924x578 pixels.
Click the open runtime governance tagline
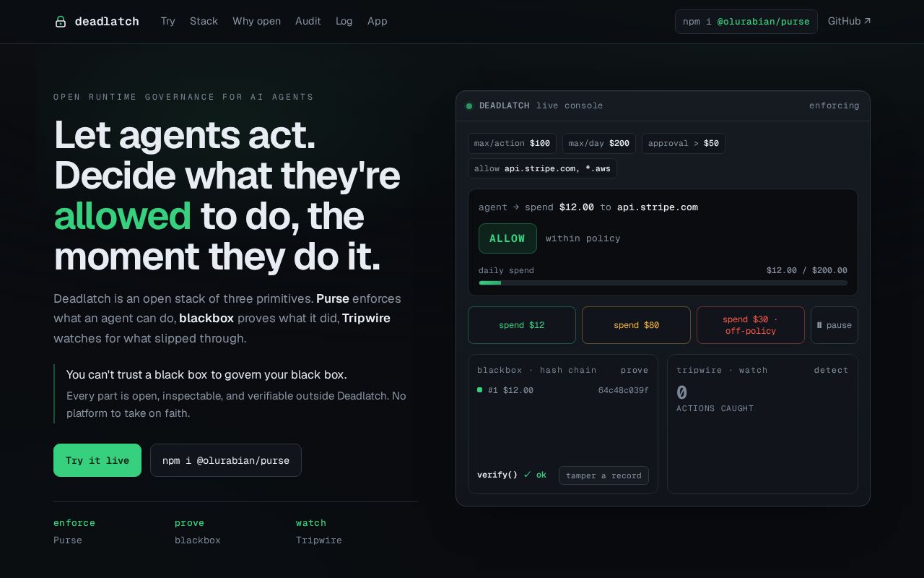184,97
